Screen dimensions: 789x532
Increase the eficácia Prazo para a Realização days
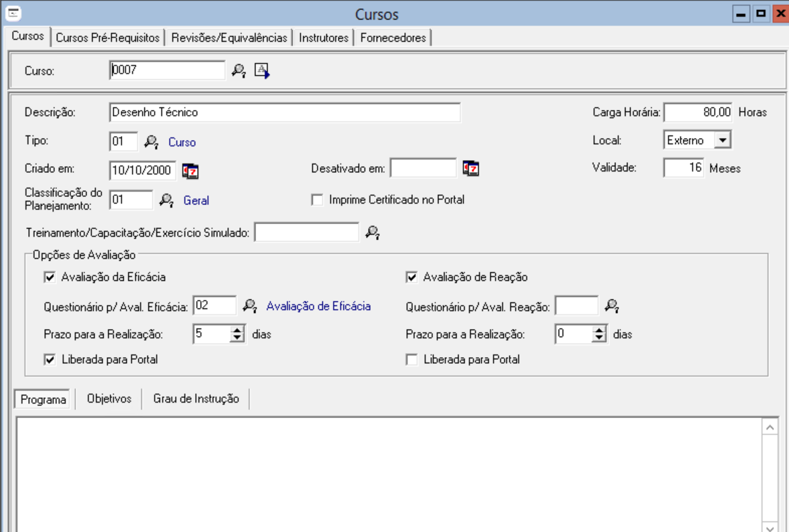click(x=237, y=330)
